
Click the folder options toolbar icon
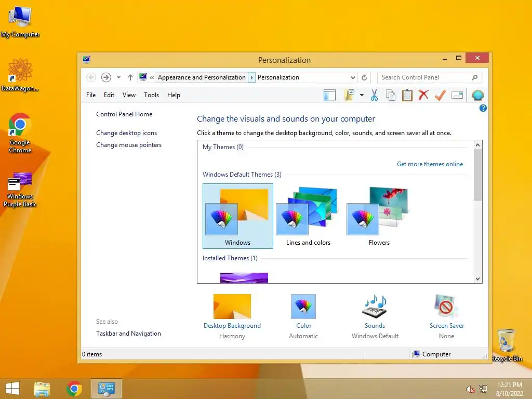[349, 96]
